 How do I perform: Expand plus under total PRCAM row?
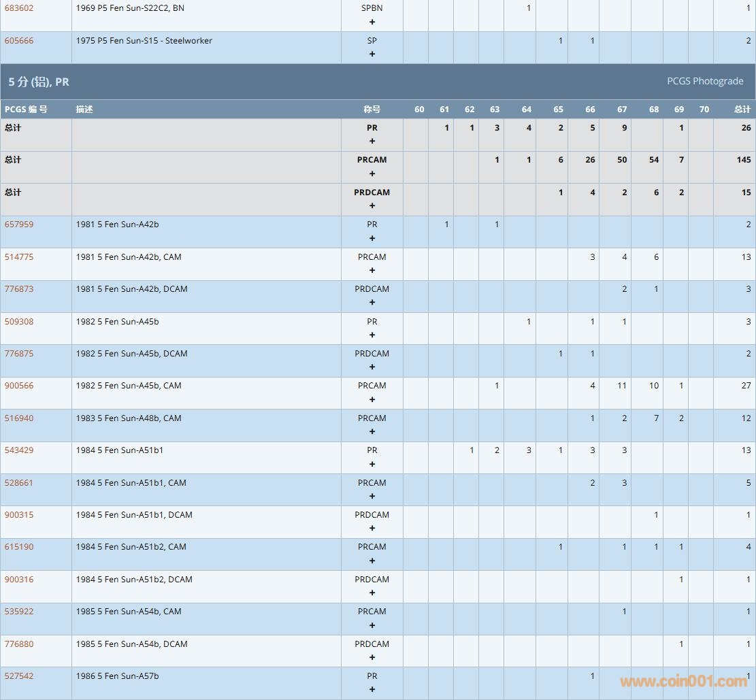pos(372,173)
